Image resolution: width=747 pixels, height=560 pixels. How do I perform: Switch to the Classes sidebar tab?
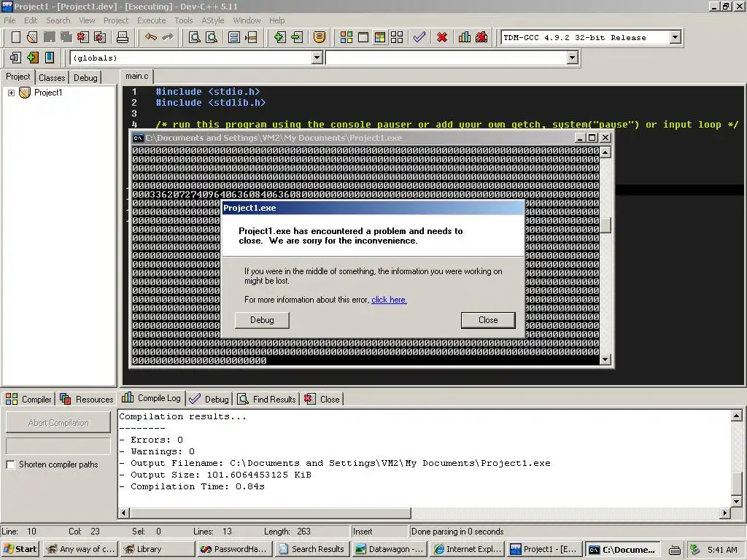pyautogui.click(x=52, y=77)
